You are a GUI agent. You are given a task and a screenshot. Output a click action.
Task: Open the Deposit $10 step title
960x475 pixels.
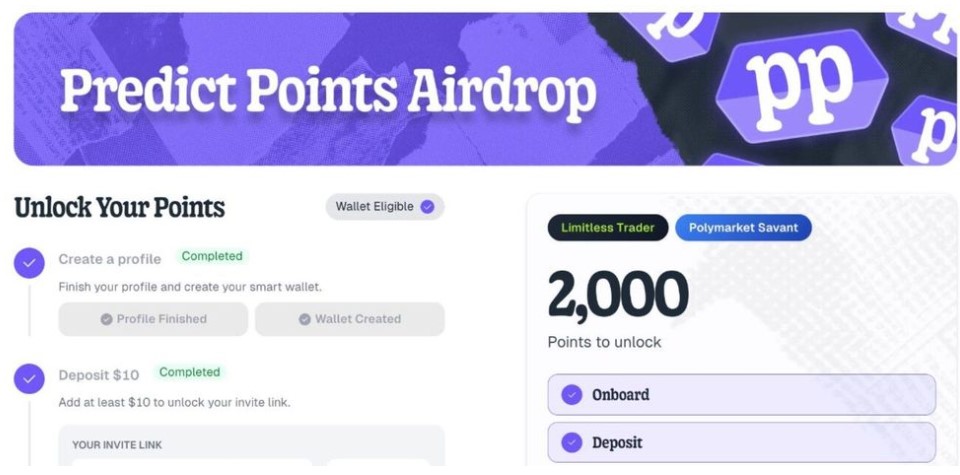[x=98, y=375]
